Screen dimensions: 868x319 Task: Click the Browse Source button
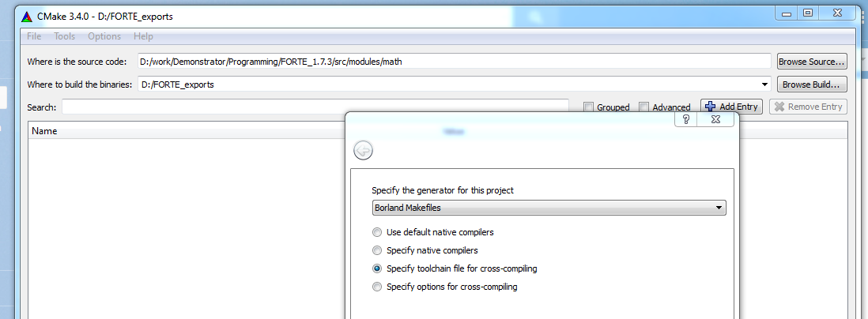pyautogui.click(x=812, y=62)
